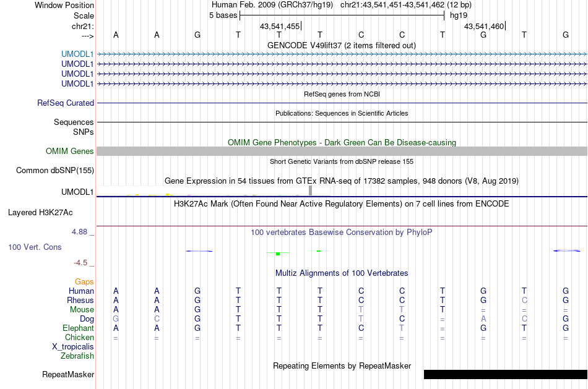Screen dimensions: 588x389
Task: Open Publications: Sequences in Scientific Articles title
Action: [x=342, y=113]
